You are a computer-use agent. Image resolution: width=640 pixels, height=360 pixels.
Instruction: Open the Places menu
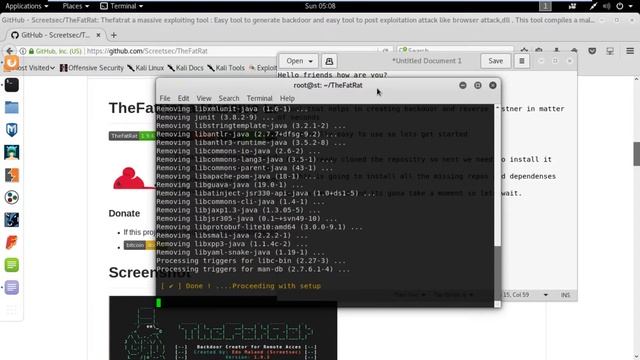(x=76, y=6)
